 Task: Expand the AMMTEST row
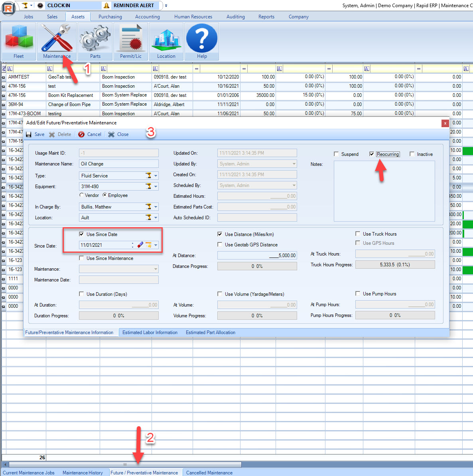pyautogui.click(x=4, y=77)
